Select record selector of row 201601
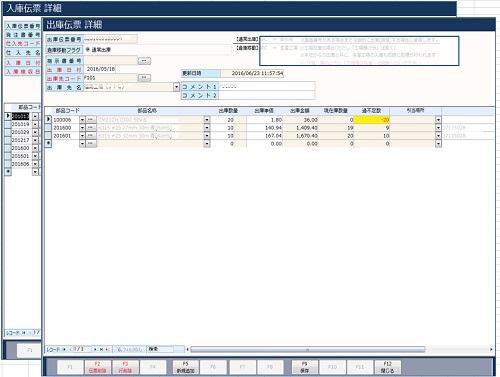This screenshot has width=500, height=377. pyautogui.click(x=48, y=136)
